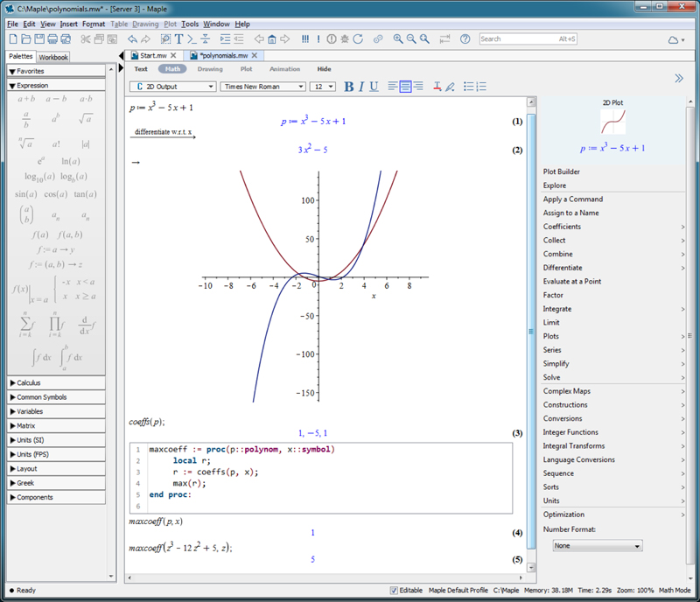
Task: Toggle the Editable checkbox in status bar
Action: 394,591
